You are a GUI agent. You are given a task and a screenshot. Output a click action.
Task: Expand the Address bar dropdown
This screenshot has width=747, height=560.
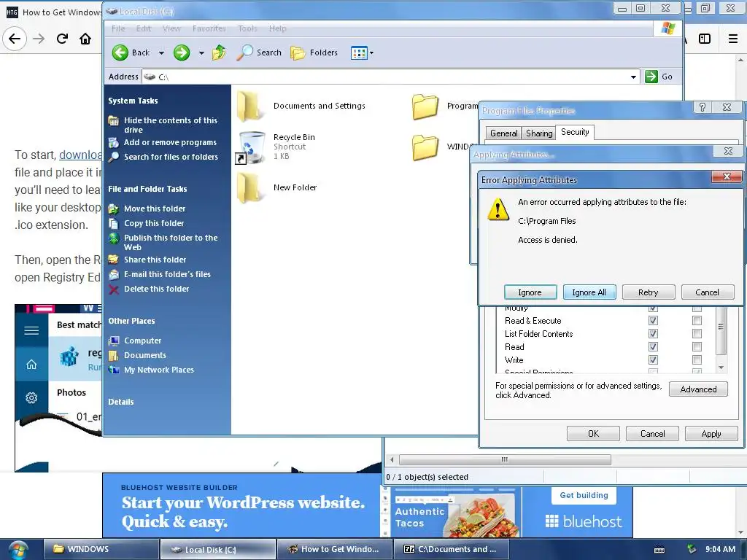coord(633,77)
